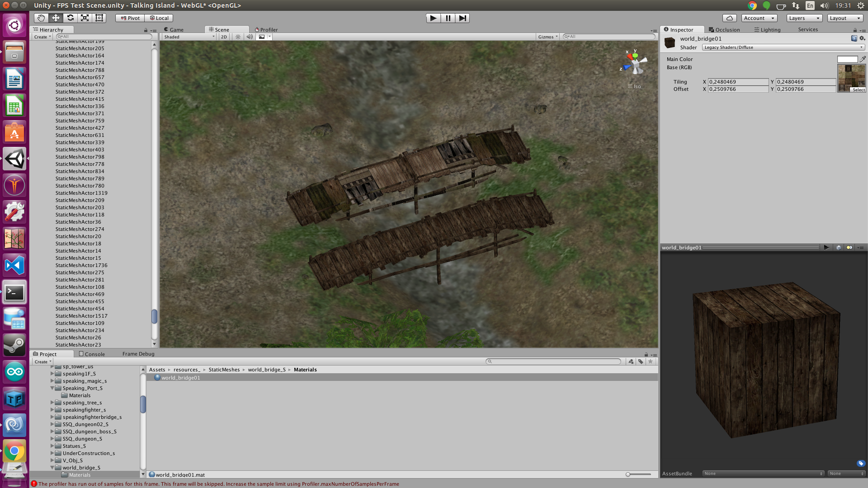Image resolution: width=868 pixels, height=488 pixels.
Task: Select the Rect transform tool
Action: pyautogui.click(x=99, y=18)
